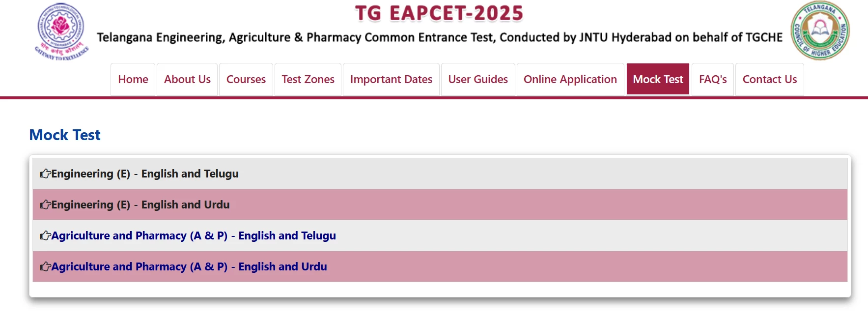The image size is (868, 323).
Task: Open Engineering (E) English and Telugu mock test
Action: (145, 174)
